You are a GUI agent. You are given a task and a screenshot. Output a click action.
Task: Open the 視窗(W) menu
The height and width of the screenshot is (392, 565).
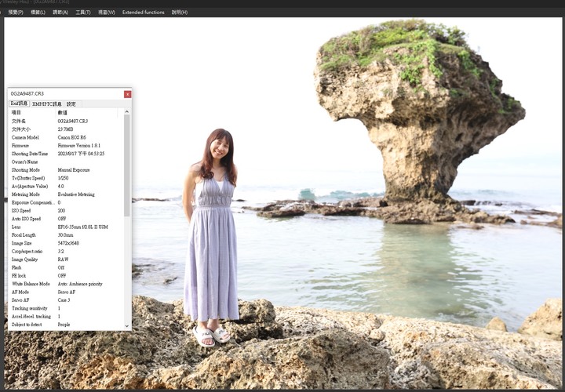pos(106,13)
